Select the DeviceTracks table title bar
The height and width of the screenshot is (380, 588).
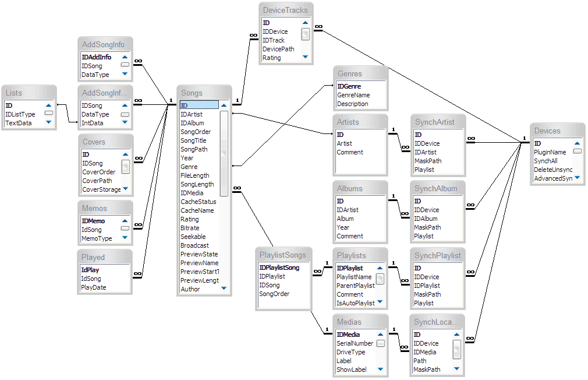point(286,10)
